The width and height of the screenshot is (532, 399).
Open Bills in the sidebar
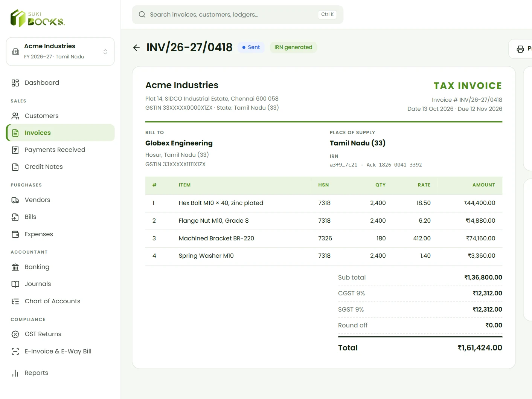pyautogui.click(x=60, y=217)
